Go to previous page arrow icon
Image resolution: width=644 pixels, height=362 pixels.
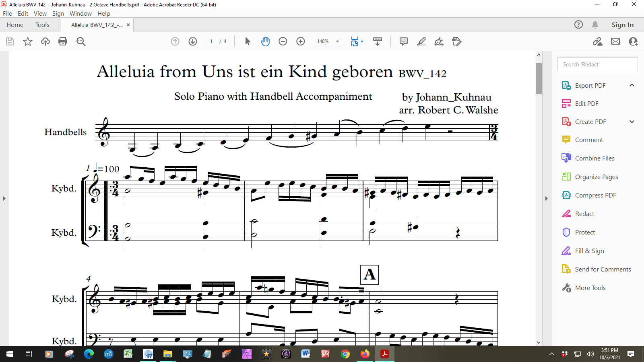pyautogui.click(x=175, y=41)
